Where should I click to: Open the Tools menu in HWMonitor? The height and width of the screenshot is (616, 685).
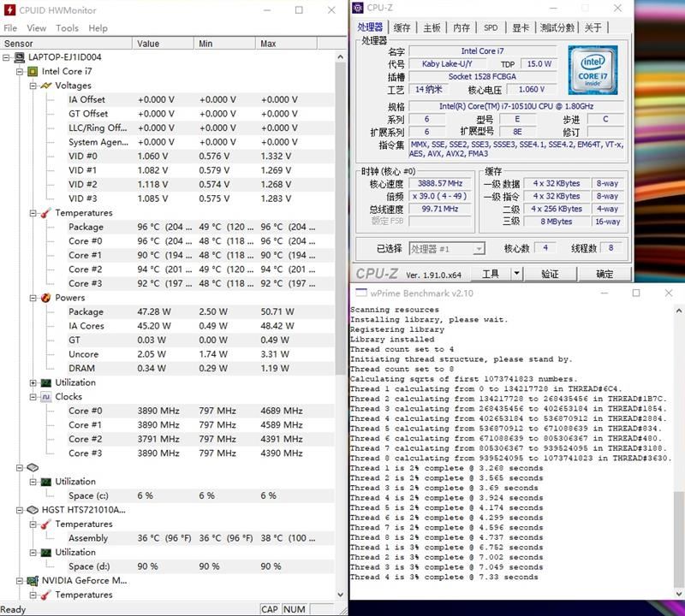point(68,28)
